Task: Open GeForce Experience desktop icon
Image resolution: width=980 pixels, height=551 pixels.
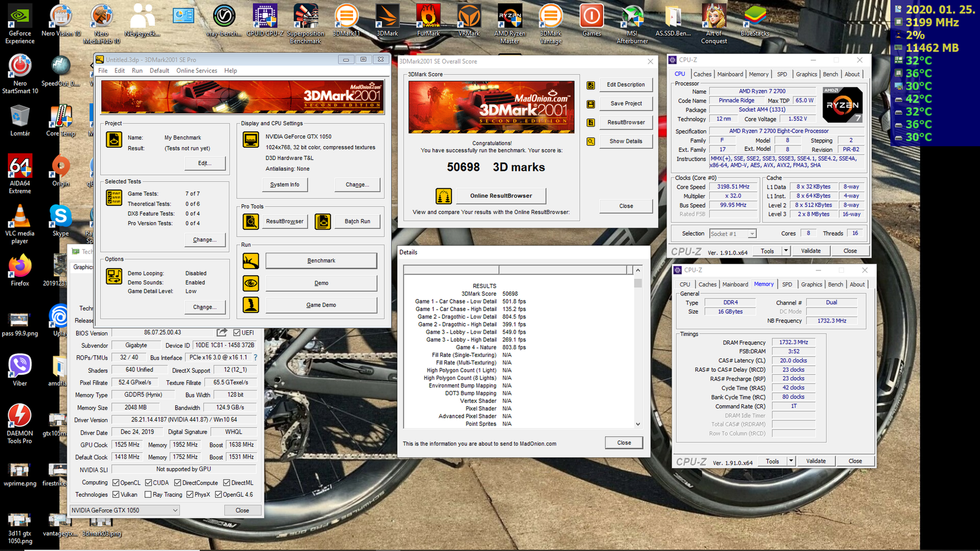Action: (x=20, y=23)
